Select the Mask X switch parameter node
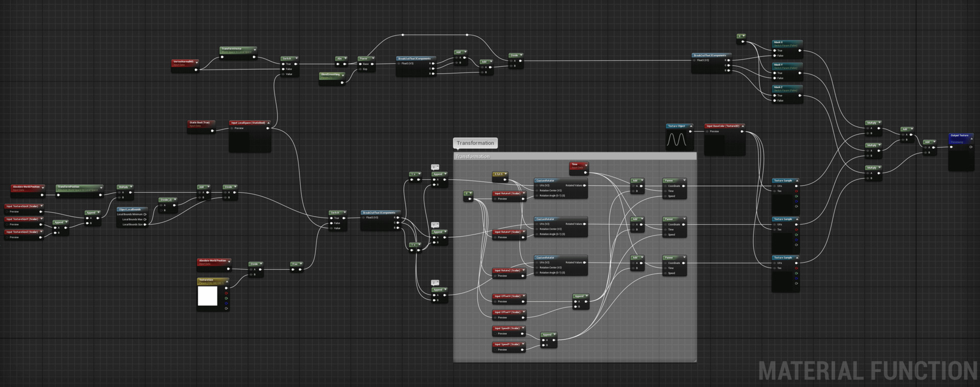This screenshot has height=387, width=980. click(786, 43)
